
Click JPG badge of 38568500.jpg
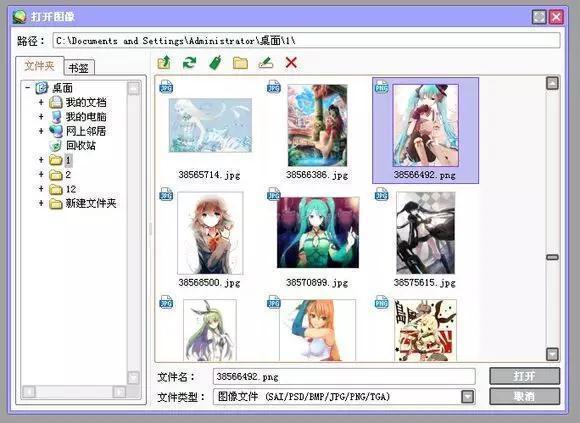point(166,194)
